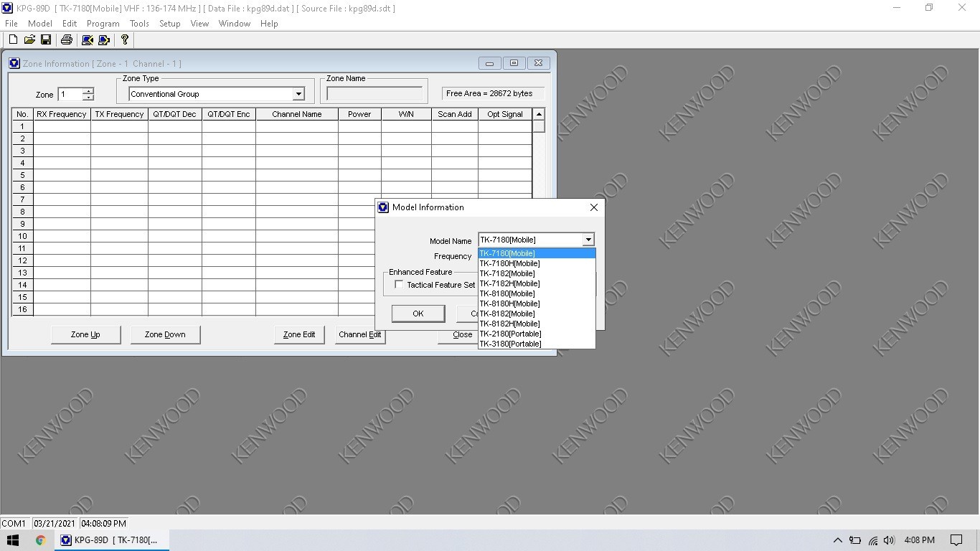Image resolution: width=980 pixels, height=551 pixels.
Task: Mute system volume via speaker icon
Action: 890,540
